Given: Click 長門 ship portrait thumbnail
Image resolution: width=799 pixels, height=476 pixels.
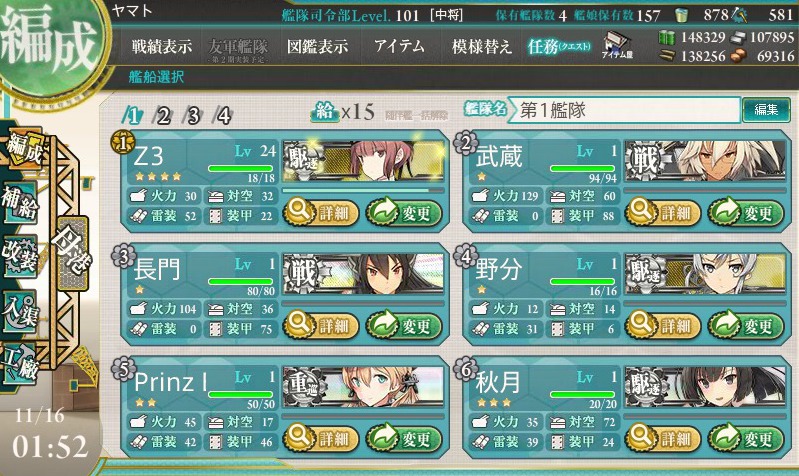Looking at the screenshot, I should pos(363,274).
